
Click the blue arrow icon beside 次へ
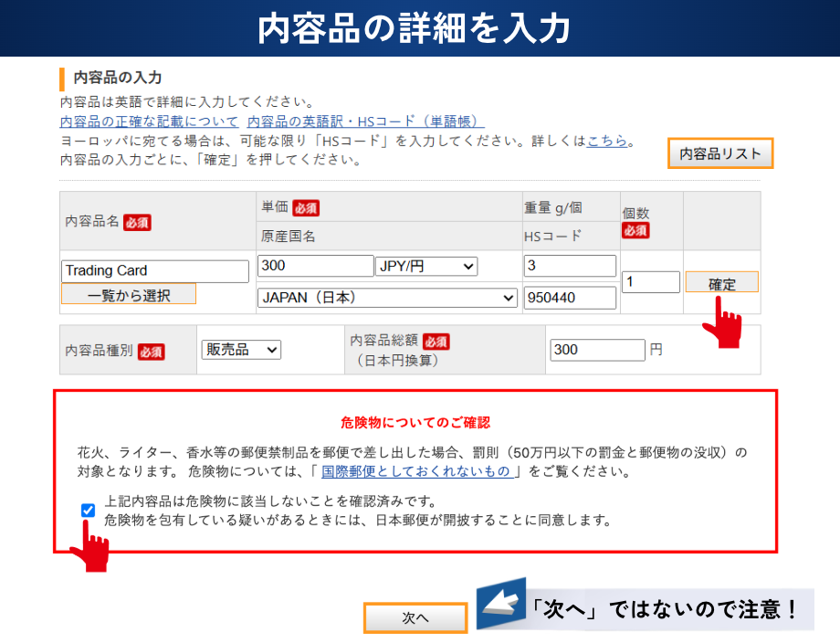pos(501,604)
